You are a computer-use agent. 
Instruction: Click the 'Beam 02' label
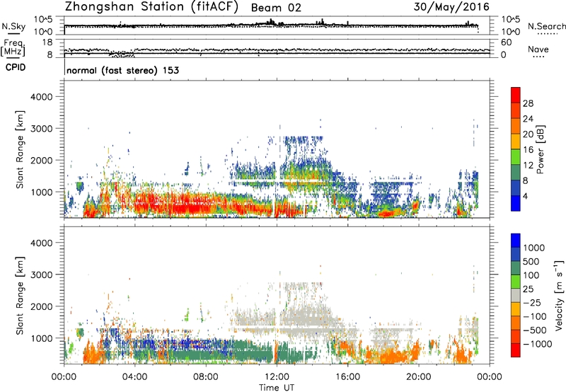(x=276, y=8)
